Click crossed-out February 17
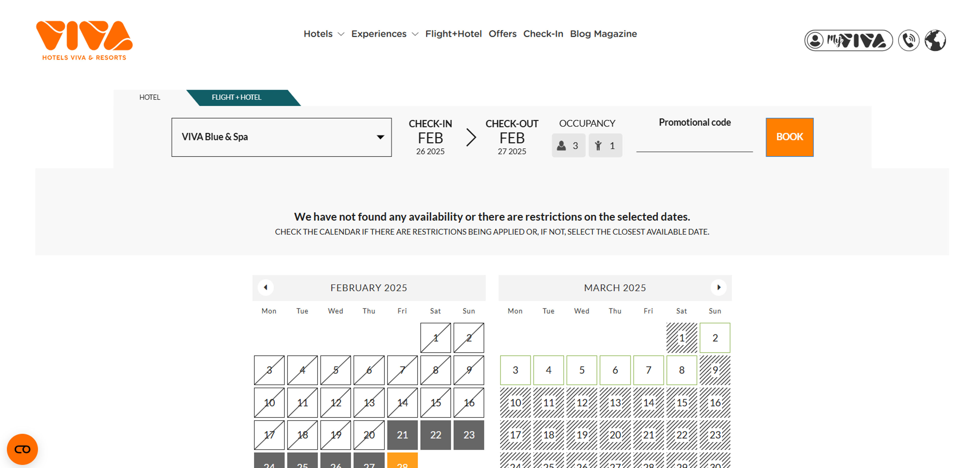This screenshot has width=980, height=468. point(269,435)
